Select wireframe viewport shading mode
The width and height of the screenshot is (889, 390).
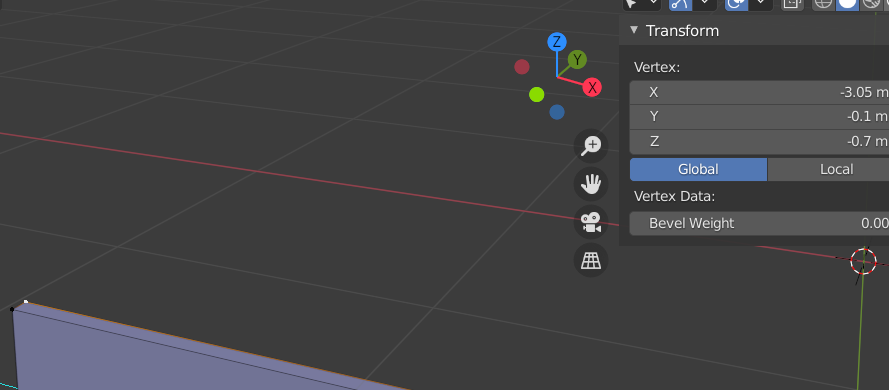823,4
